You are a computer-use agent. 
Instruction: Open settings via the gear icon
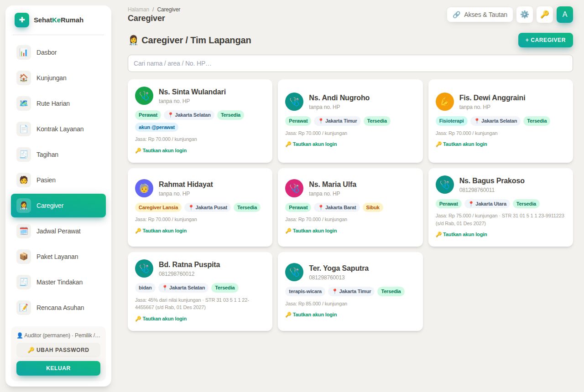(525, 15)
